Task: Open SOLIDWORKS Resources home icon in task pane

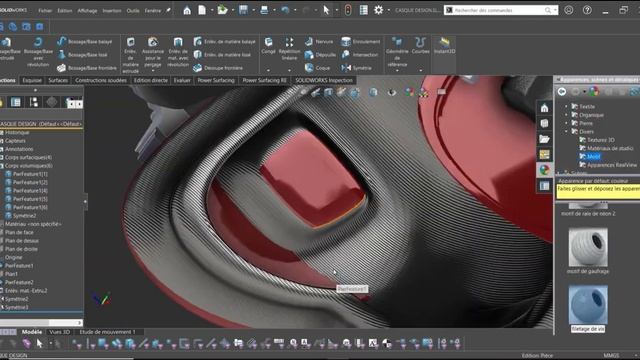Action: pyautogui.click(x=544, y=108)
